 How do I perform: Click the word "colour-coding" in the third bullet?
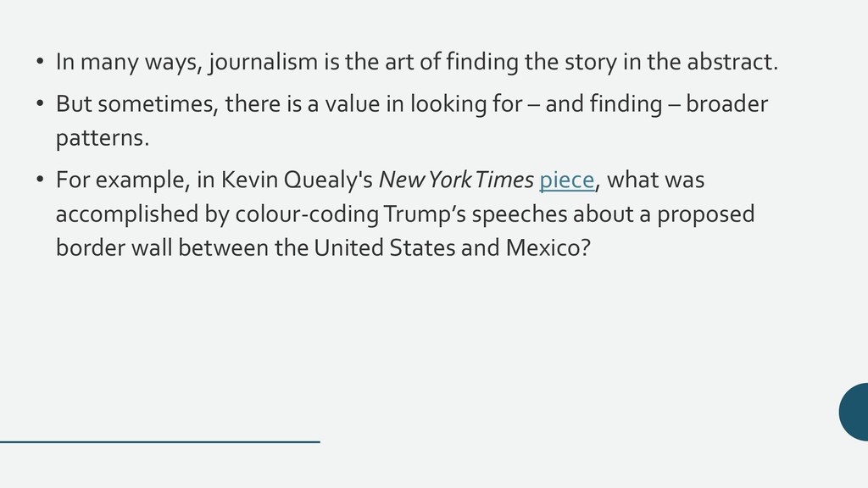pyautogui.click(x=307, y=214)
